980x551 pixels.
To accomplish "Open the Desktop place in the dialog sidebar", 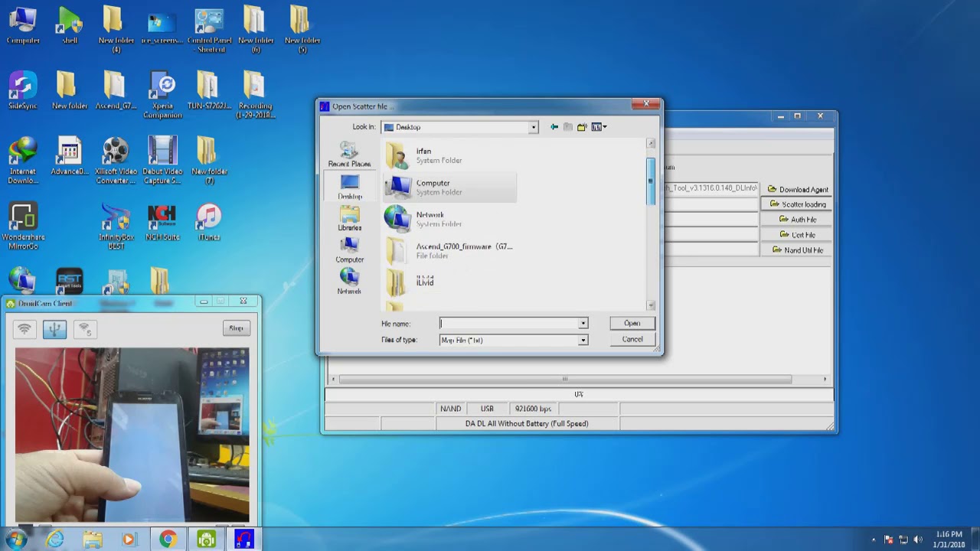I will [x=350, y=187].
